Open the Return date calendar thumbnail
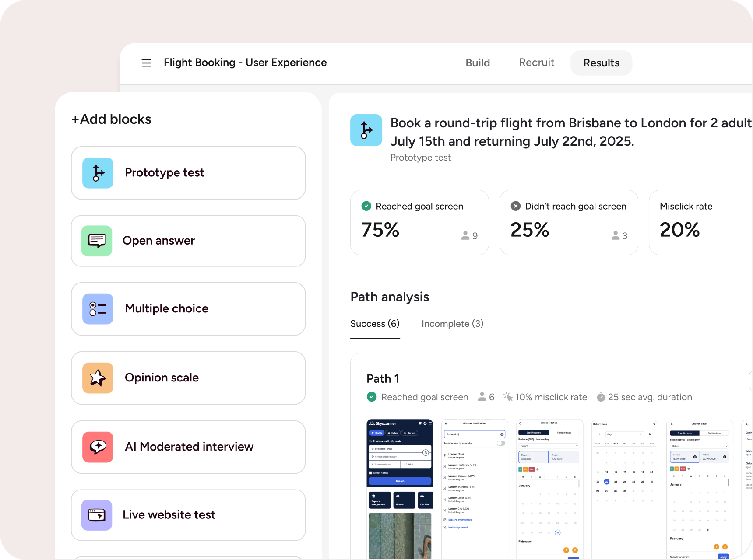The image size is (753, 560). point(625,489)
